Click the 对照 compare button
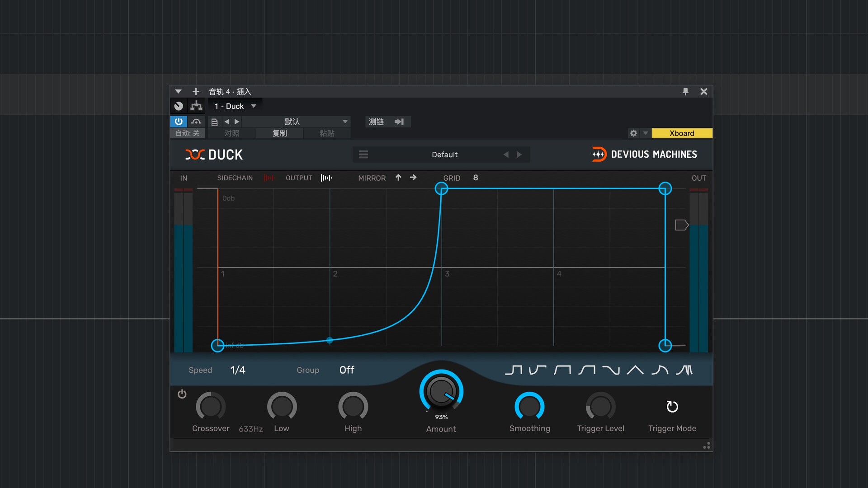The height and width of the screenshot is (488, 868). 232,133
